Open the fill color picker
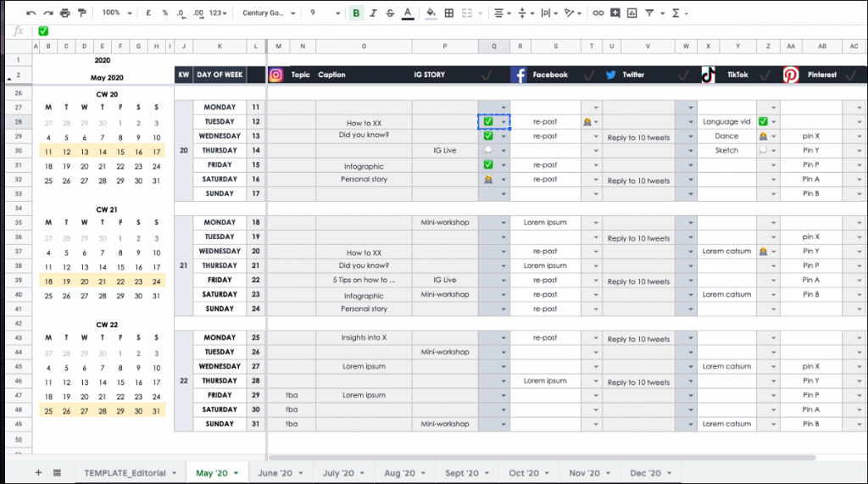This screenshot has width=868, height=484. [x=431, y=14]
